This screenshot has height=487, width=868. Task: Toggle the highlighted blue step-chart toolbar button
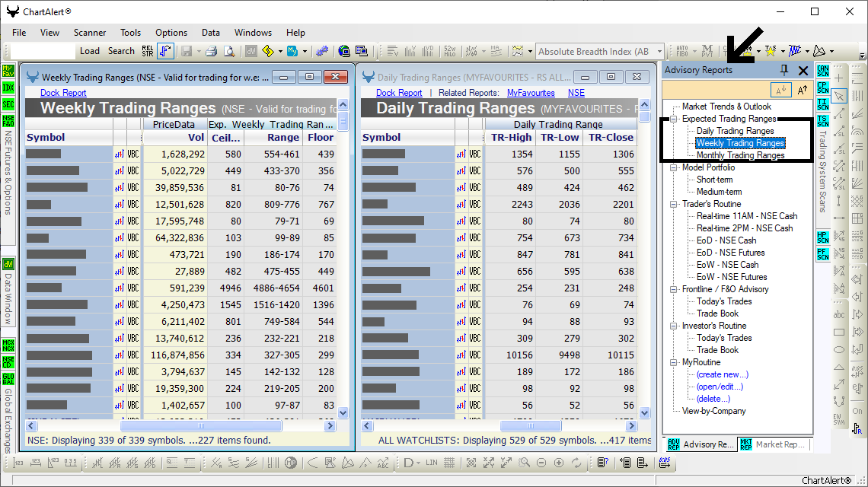click(x=165, y=52)
